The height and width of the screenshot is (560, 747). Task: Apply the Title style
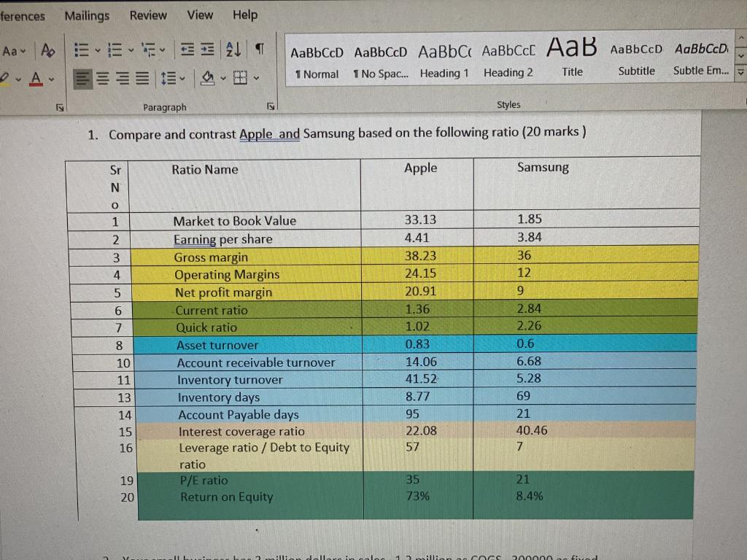click(572, 58)
